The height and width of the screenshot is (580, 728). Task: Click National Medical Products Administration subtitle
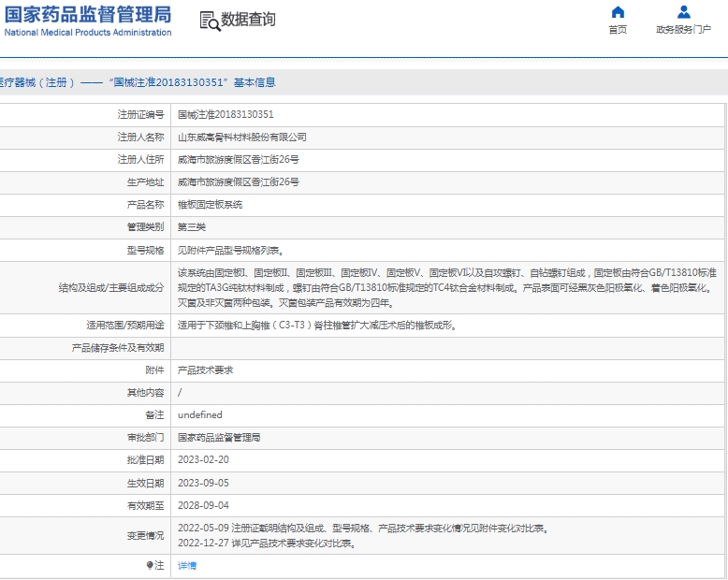pyautogui.click(x=88, y=33)
